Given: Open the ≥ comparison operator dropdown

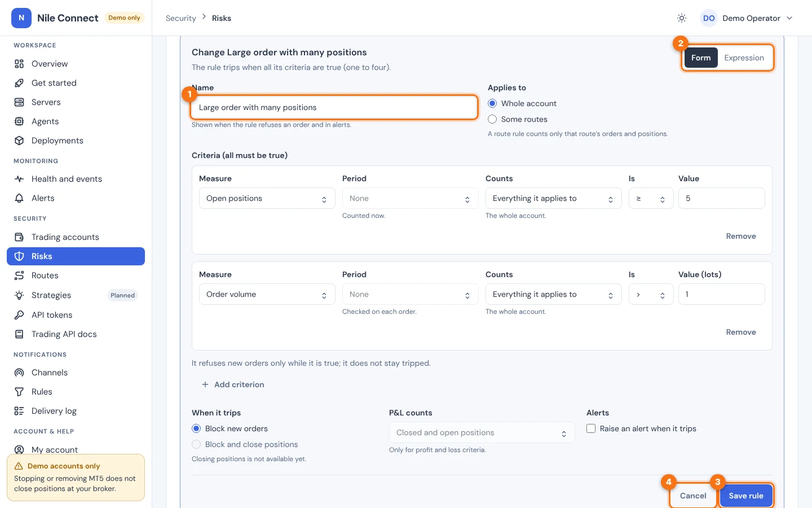Looking at the screenshot, I should coord(651,199).
